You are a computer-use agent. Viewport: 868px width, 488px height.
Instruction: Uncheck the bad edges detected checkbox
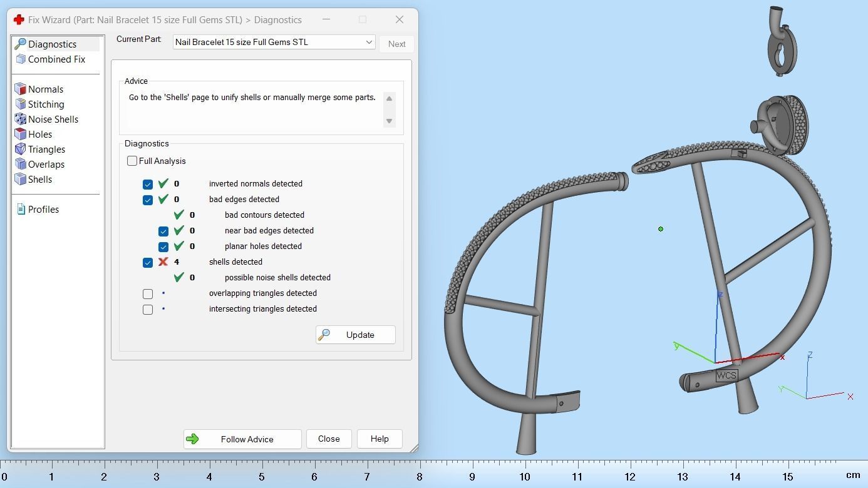click(x=148, y=200)
